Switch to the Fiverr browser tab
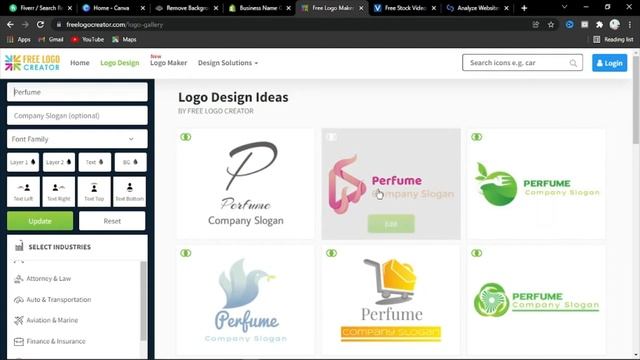The width and height of the screenshot is (640, 360). click(x=41, y=8)
